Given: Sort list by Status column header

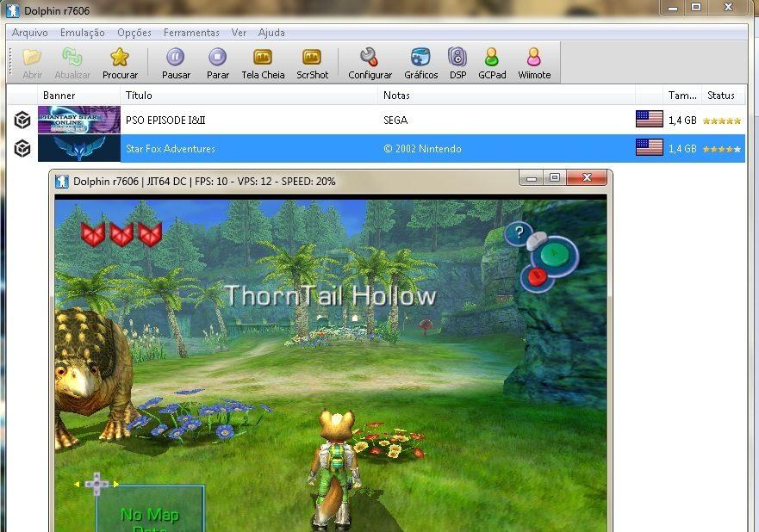Looking at the screenshot, I should (x=721, y=96).
